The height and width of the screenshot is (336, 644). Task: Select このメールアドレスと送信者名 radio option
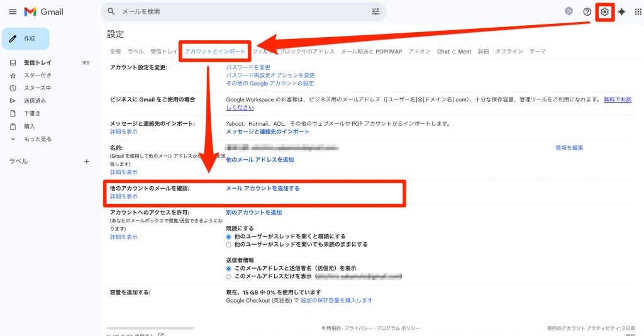point(229,268)
